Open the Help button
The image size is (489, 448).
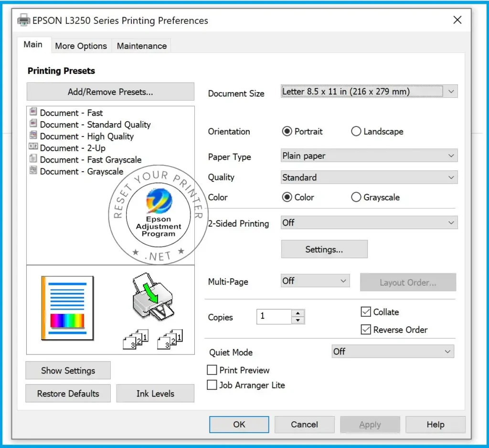436,424
